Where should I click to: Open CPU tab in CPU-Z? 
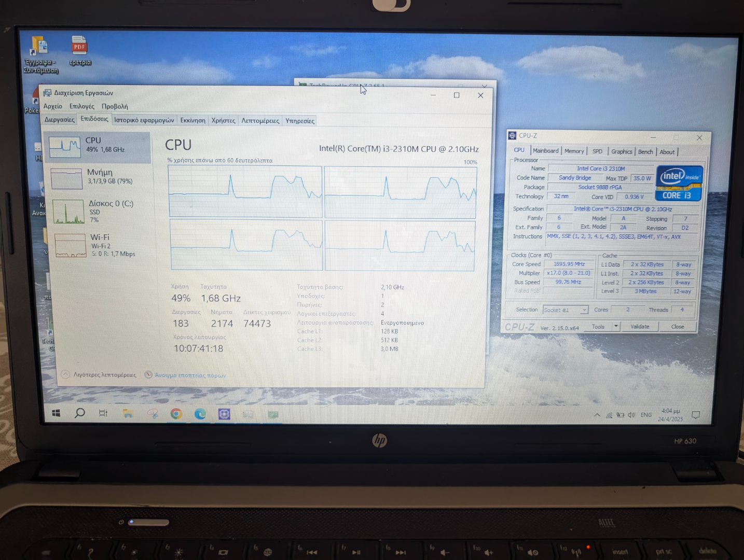[519, 150]
